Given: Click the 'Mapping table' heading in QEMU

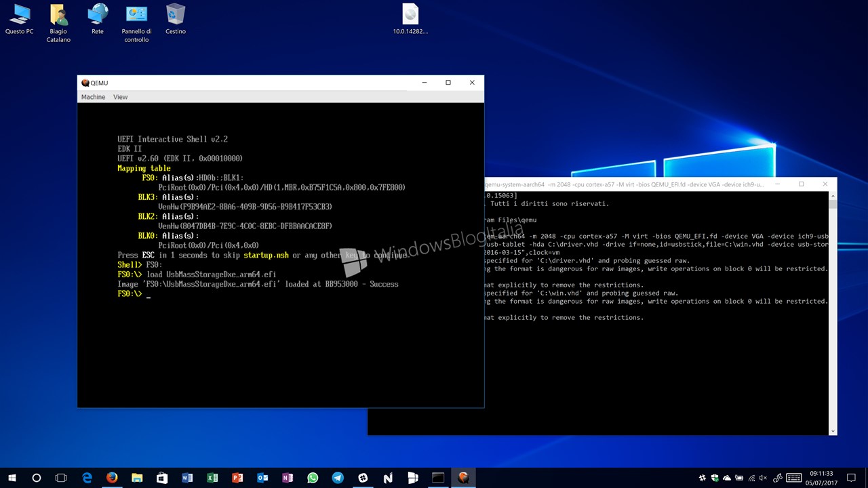Looking at the screenshot, I should coord(144,168).
